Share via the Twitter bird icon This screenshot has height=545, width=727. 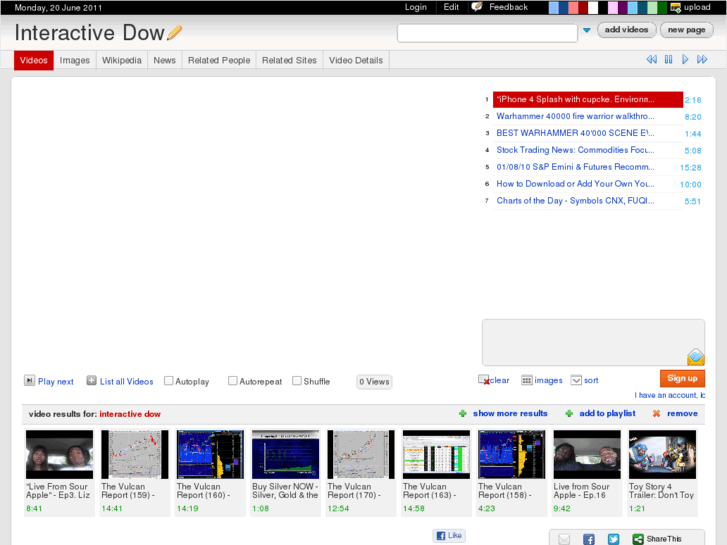[x=613, y=539]
